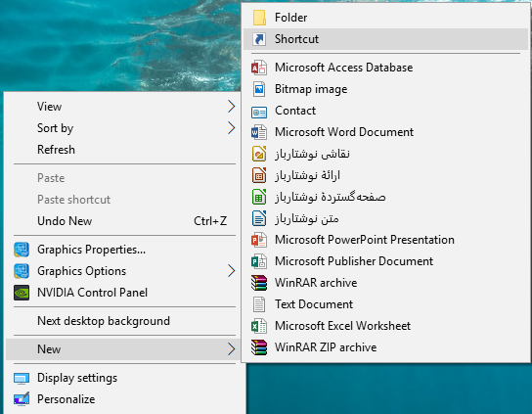The image size is (532, 414).
Task: Click the Microsoft Word Document icon
Action: point(259,132)
